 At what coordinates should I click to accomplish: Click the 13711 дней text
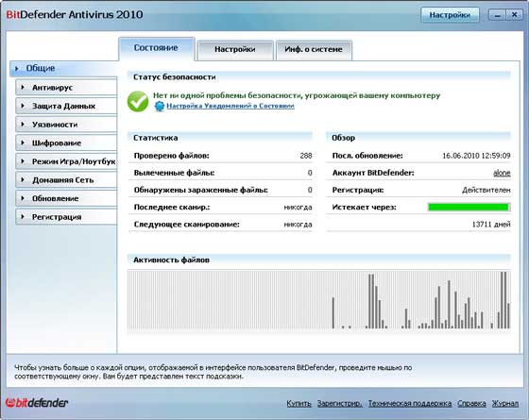491,225
